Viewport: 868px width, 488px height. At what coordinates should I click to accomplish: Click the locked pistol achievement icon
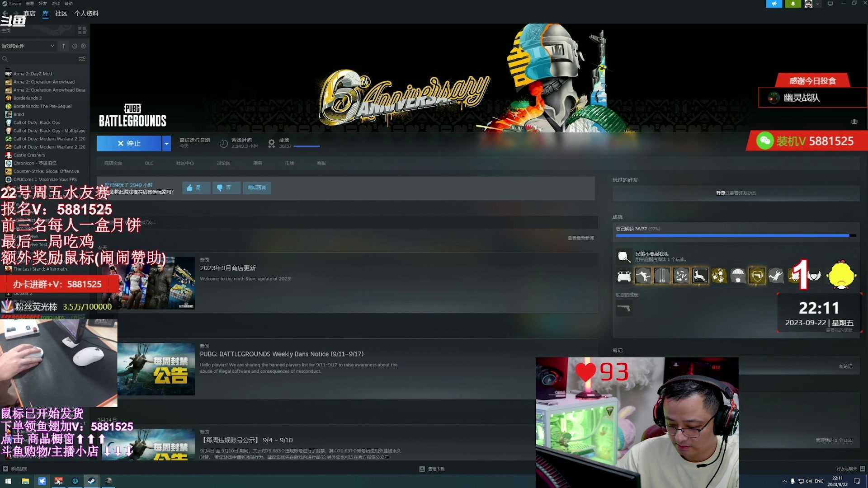[x=624, y=308]
